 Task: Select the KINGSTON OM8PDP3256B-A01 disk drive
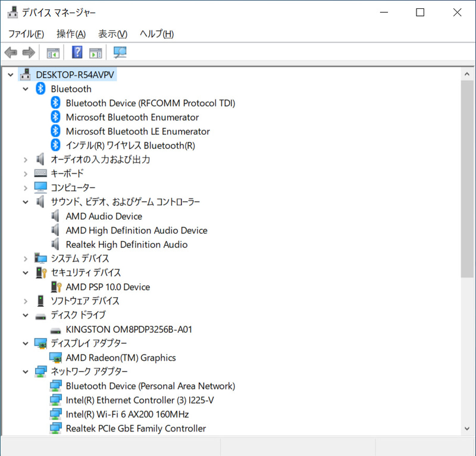[x=128, y=329]
